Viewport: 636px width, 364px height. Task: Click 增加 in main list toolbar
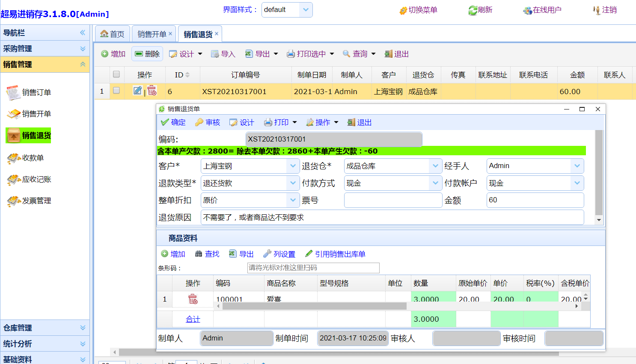click(113, 54)
